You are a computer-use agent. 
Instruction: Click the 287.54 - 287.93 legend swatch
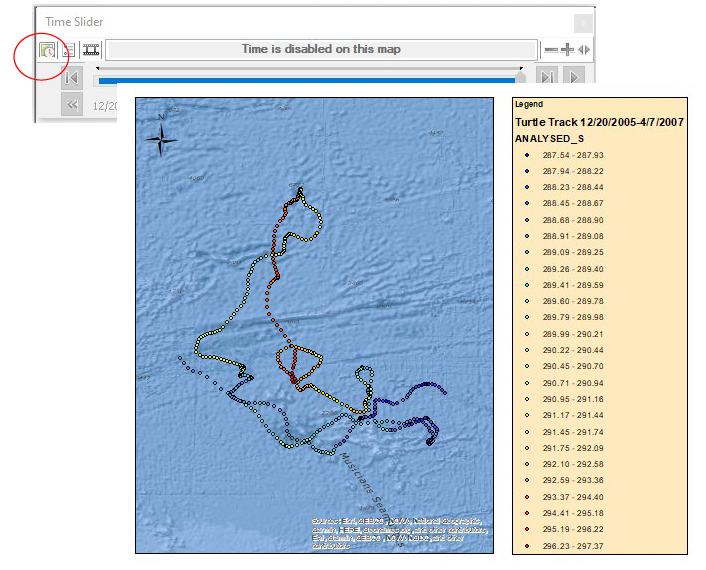[x=526, y=155]
